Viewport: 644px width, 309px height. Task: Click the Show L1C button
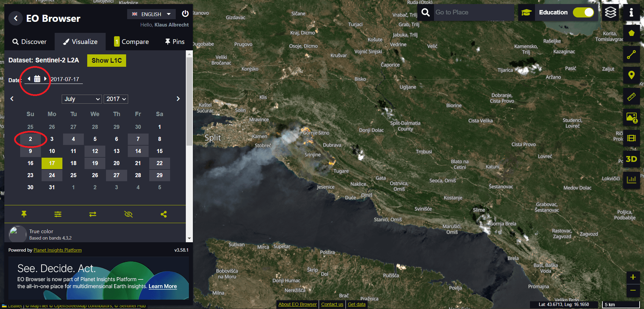pyautogui.click(x=107, y=60)
